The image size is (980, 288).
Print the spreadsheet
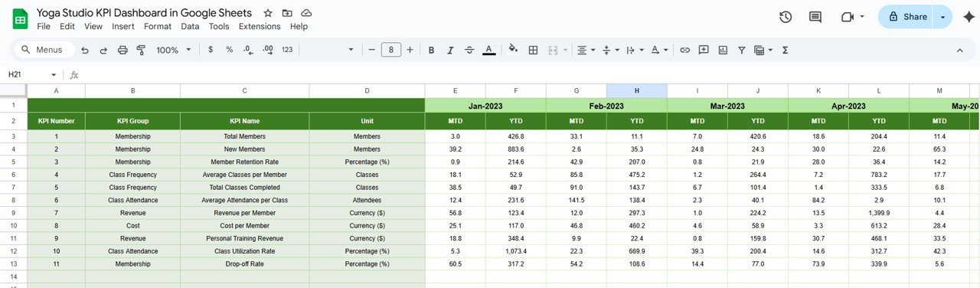[122, 50]
